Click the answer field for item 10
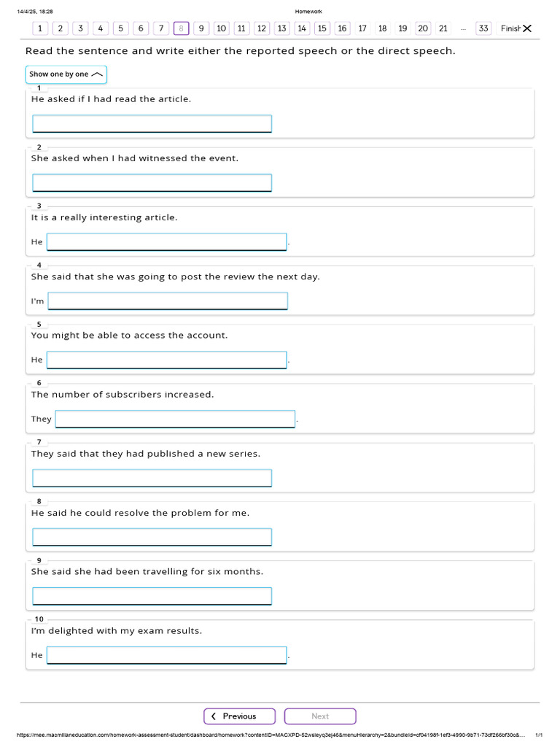This screenshot has width=560, height=747. coord(167,656)
